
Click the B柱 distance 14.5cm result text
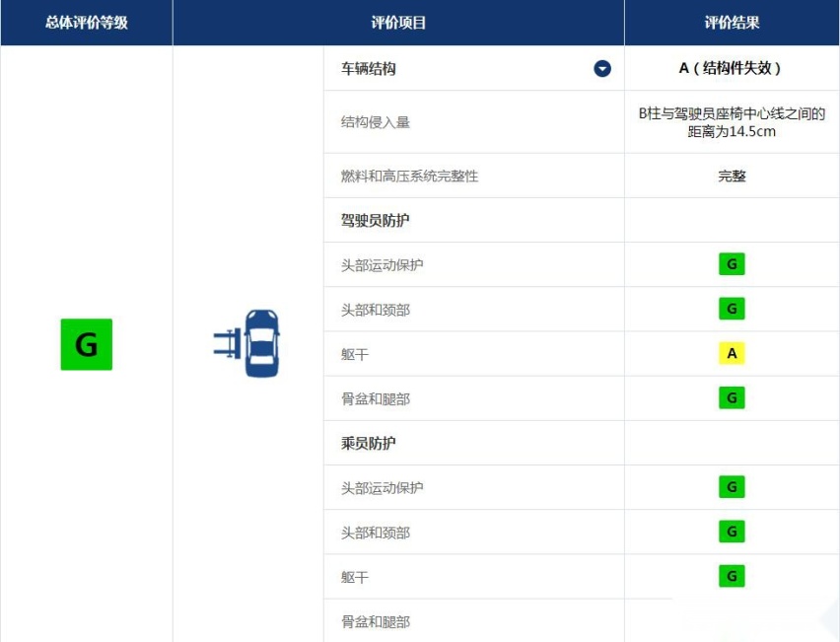(732, 122)
